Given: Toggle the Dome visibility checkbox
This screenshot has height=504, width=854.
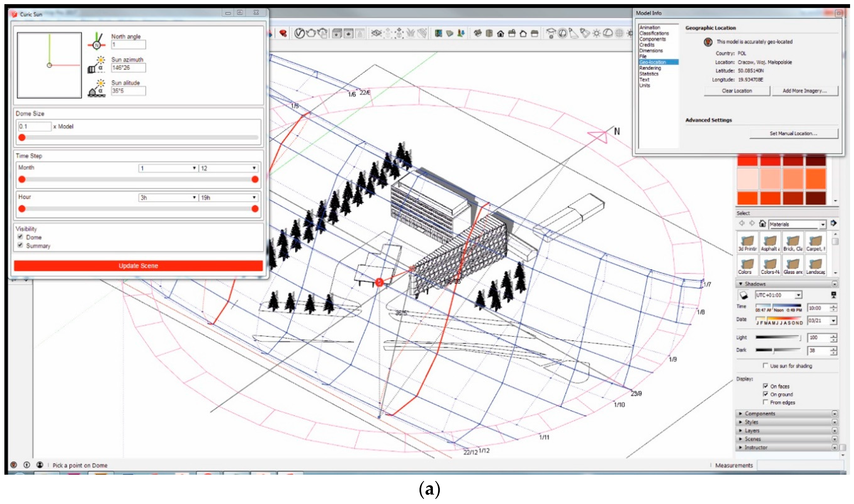Looking at the screenshot, I should tap(20, 237).
